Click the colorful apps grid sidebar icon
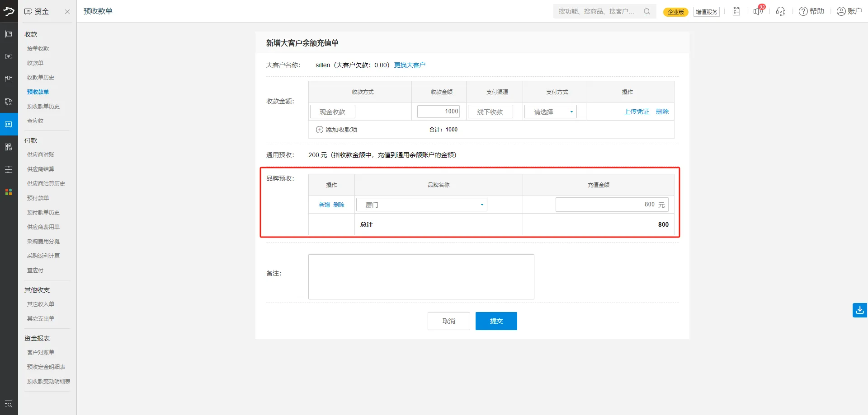Viewport: 868px width, 415px height. [x=9, y=192]
